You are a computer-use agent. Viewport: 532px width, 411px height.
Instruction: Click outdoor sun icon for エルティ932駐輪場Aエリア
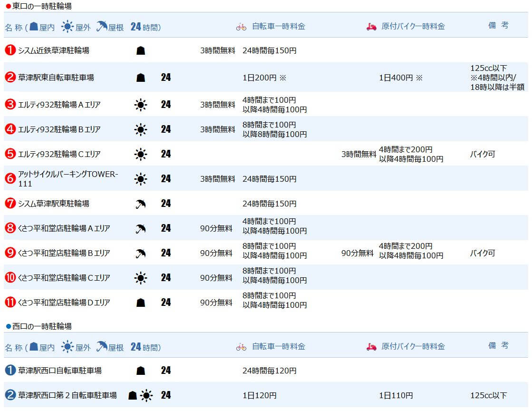140,105
